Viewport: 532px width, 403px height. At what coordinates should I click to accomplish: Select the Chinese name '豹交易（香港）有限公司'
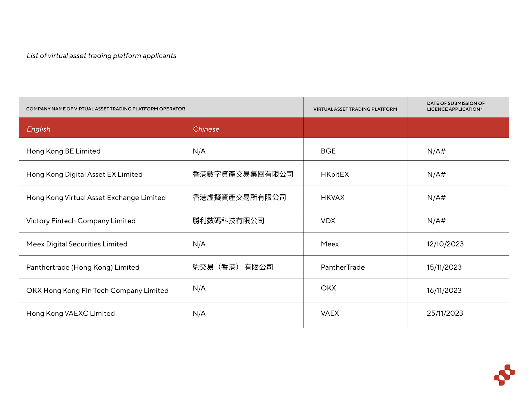(x=233, y=267)
